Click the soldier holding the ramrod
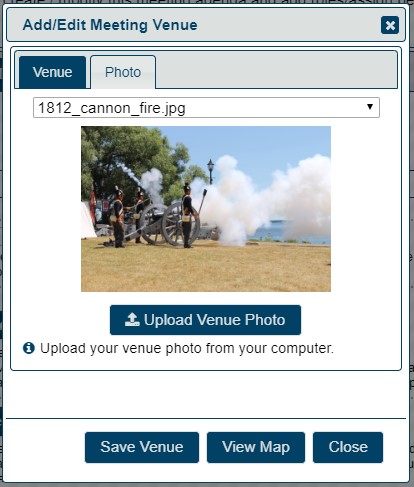This screenshot has width=414, height=487. pyautogui.click(x=188, y=217)
